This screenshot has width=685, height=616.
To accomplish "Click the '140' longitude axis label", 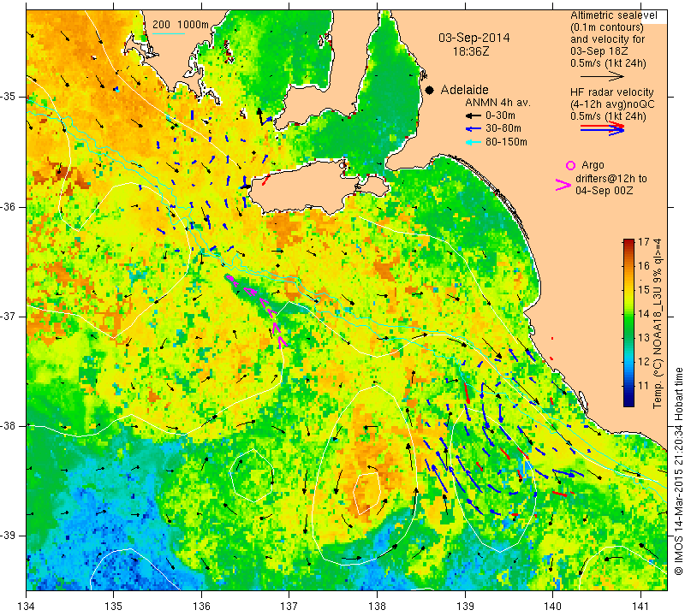I will 552,607.
